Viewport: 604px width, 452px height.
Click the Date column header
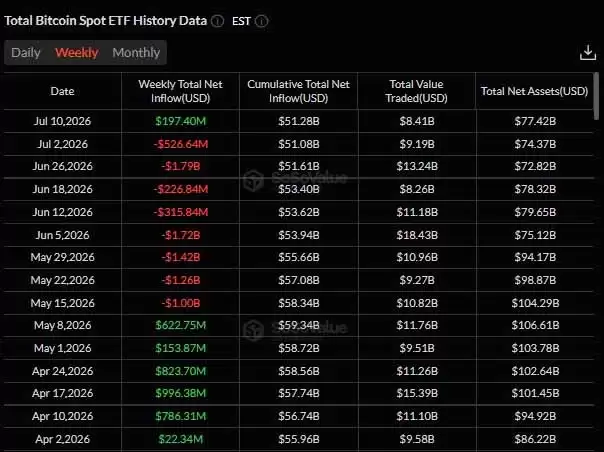(x=62, y=91)
